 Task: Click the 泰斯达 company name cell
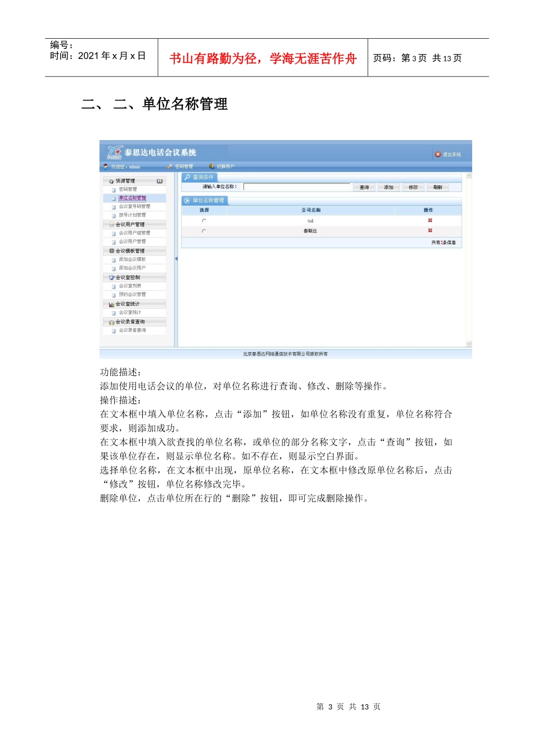[310, 231]
